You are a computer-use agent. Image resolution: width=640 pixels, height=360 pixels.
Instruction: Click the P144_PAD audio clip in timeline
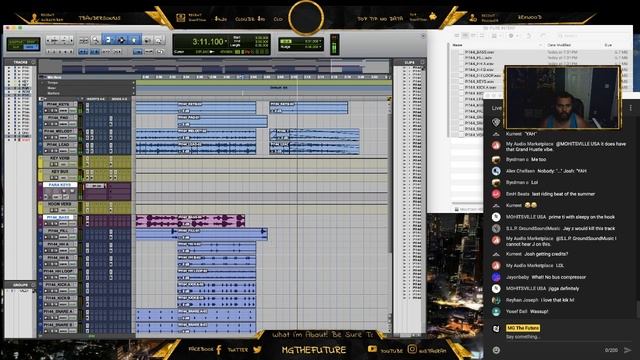222,121
